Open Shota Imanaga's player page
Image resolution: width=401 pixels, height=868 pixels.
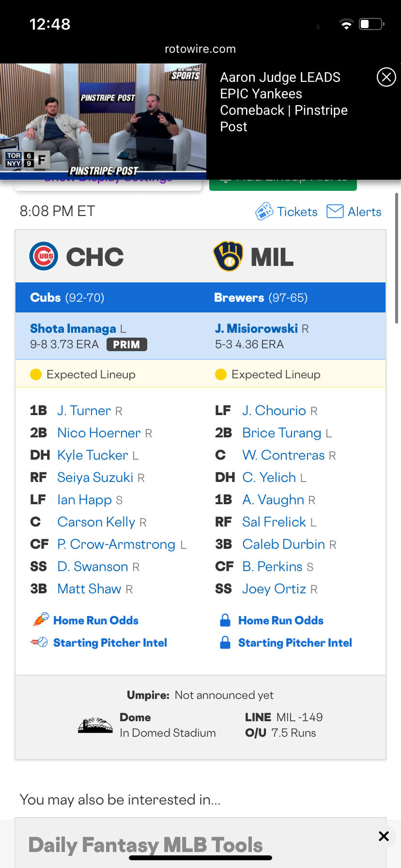(x=73, y=328)
